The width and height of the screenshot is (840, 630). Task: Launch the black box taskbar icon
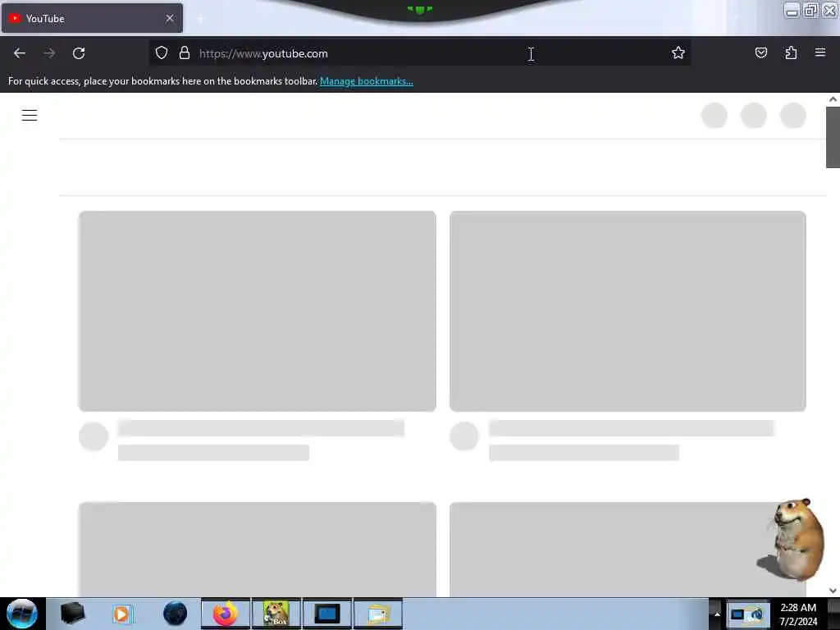tap(72, 614)
